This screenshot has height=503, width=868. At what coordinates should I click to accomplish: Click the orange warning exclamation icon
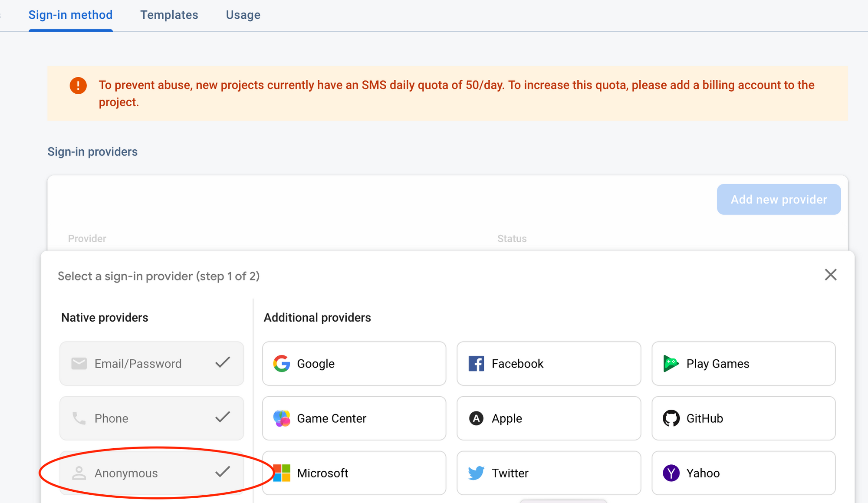78,85
